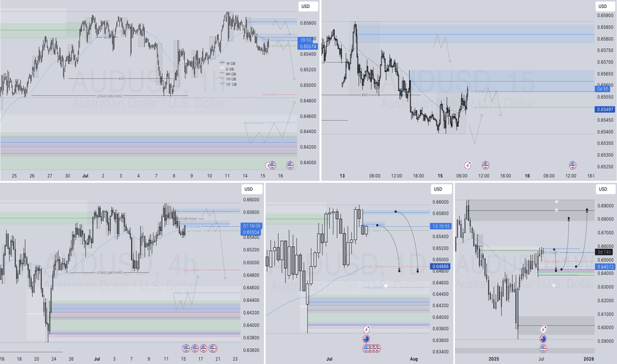Click 0.65000 price level on 1h price scale
The width and height of the screenshot is (617, 364).
(x=308, y=85)
